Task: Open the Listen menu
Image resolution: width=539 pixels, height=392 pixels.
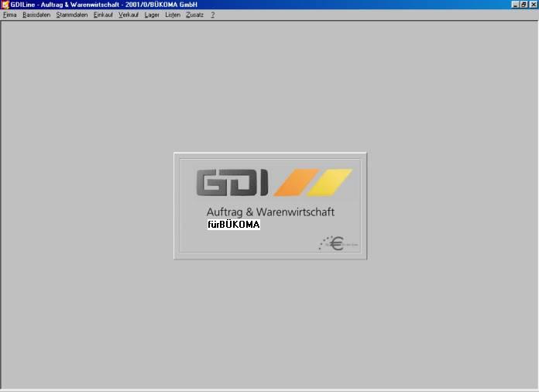Action: pyautogui.click(x=173, y=15)
